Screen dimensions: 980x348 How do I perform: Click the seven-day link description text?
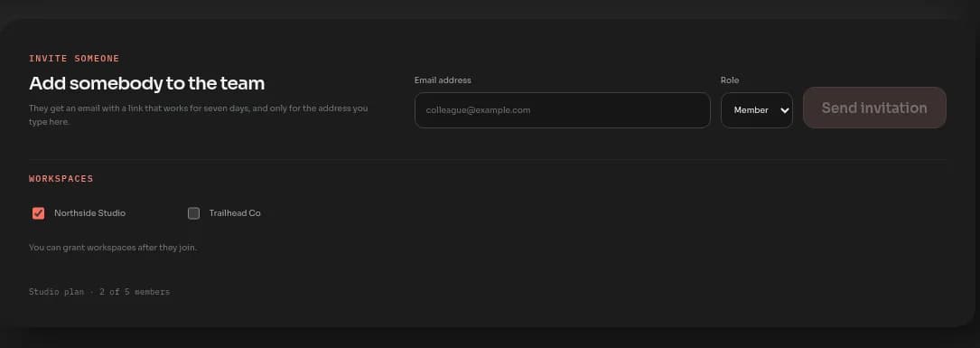click(198, 115)
